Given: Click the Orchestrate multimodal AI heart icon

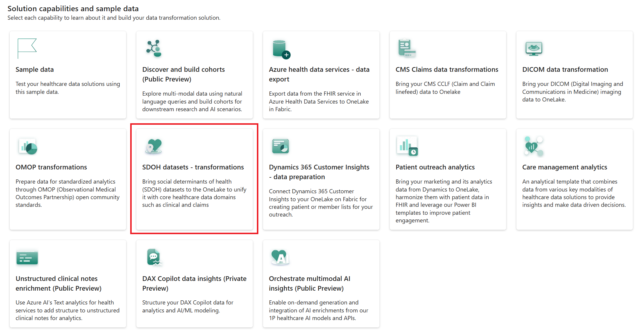Looking at the screenshot, I should [x=280, y=257].
